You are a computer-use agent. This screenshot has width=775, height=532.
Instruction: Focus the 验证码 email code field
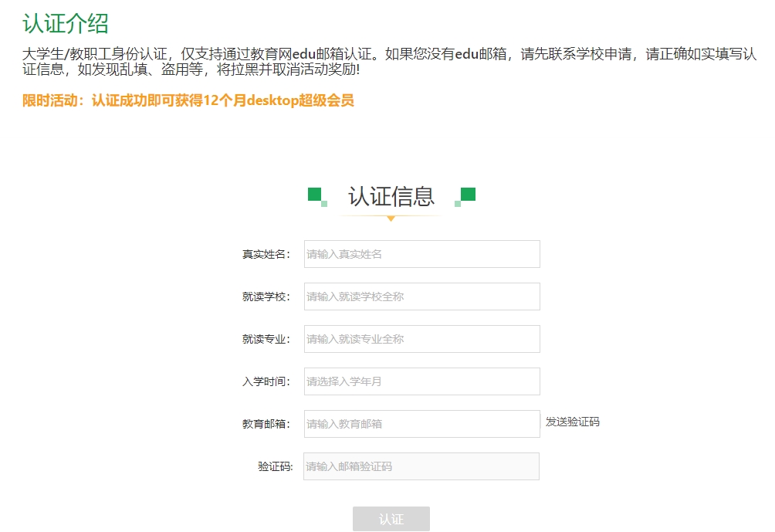(x=421, y=466)
